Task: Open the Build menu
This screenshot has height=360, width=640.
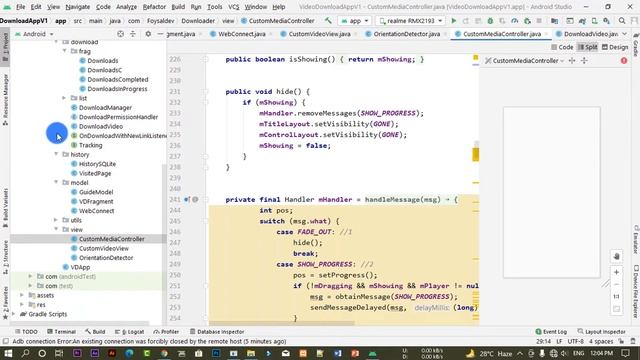Action: [x=178, y=7]
